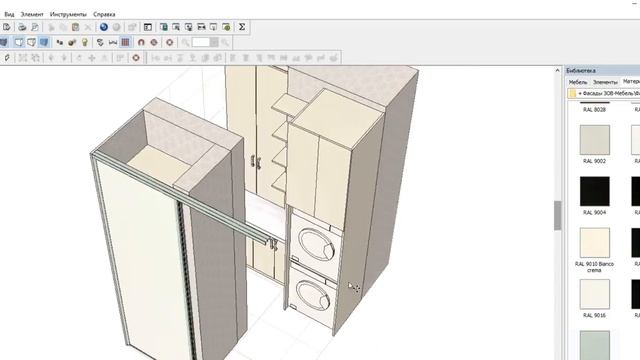Click the viewport scrollbar up arrow
Viewport: 640px width, 360px height.
click(x=558, y=71)
